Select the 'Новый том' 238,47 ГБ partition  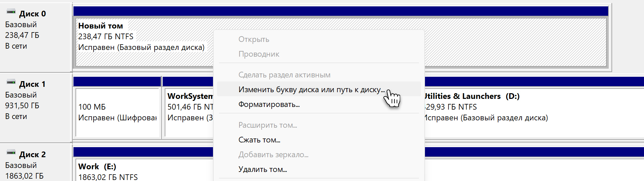click(x=144, y=42)
